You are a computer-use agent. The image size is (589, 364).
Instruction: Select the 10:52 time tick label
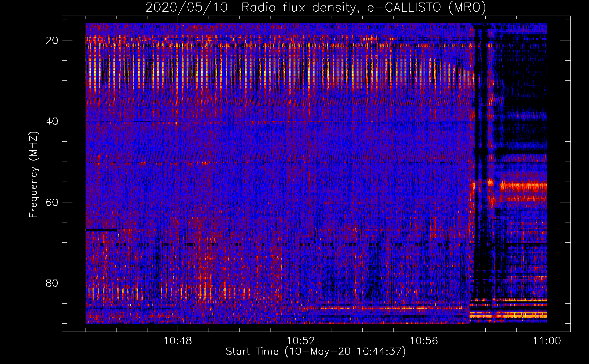pyautogui.click(x=301, y=341)
